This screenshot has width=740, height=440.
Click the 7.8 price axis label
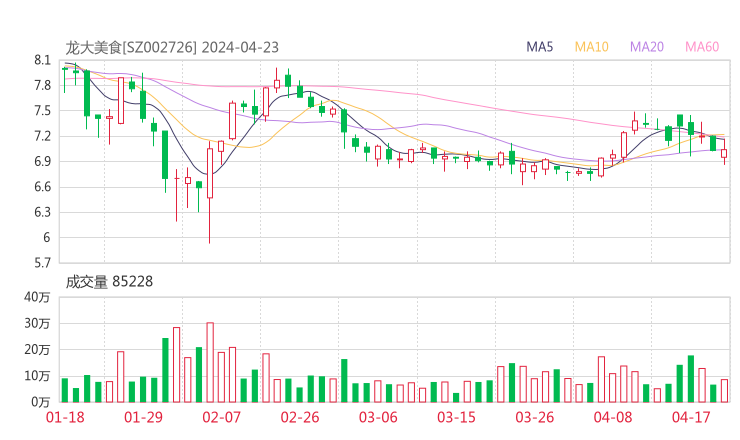click(x=42, y=85)
